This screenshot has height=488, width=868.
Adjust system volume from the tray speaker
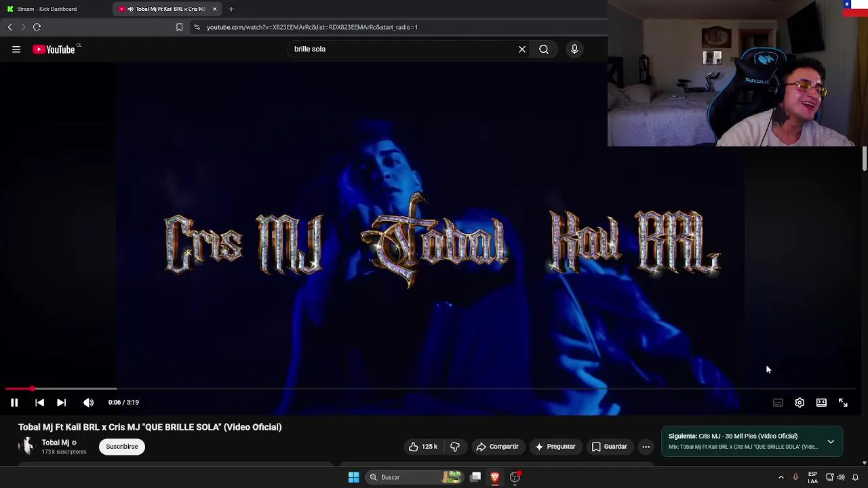pos(841,477)
